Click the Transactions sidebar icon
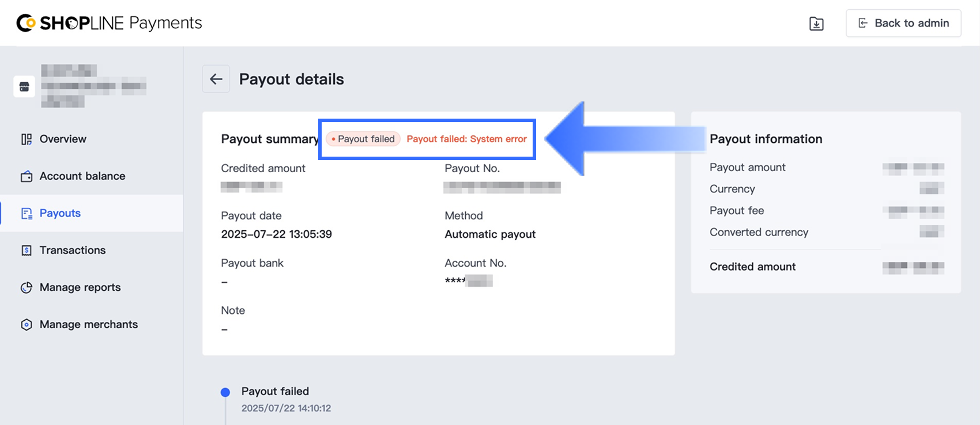 point(27,251)
